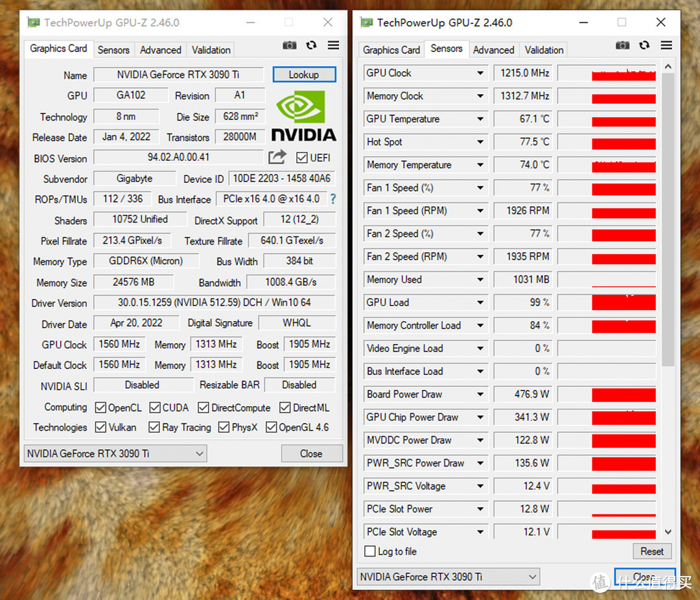The image size is (700, 600).
Task: Open the GPU Clock sensor dropdown
Action: tap(480, 73)
